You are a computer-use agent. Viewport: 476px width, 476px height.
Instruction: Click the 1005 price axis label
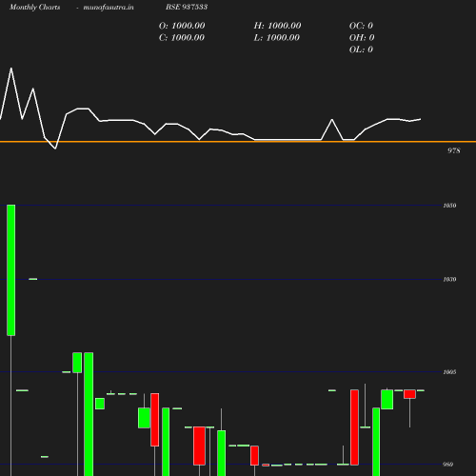pos(449,372)
